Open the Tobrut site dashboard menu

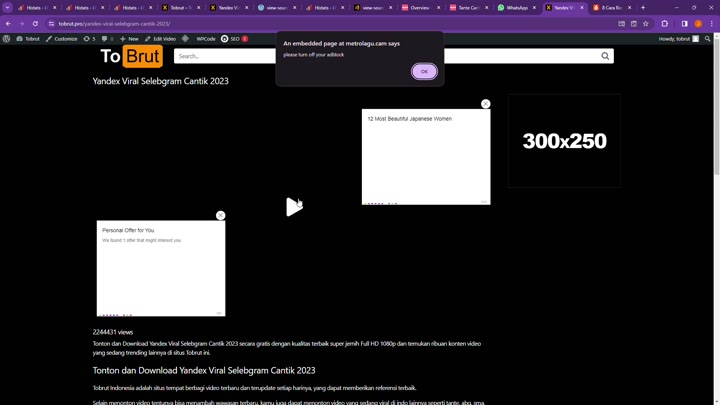(28, 39)
